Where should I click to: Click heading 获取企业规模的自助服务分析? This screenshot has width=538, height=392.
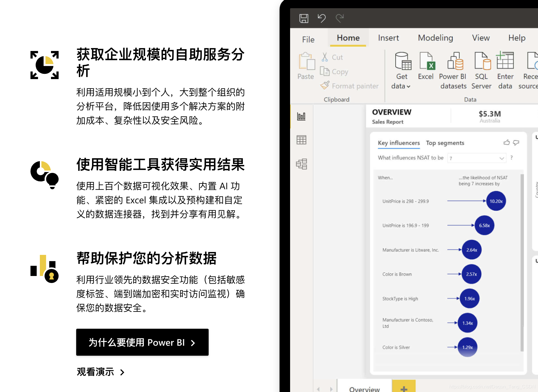[x=161, y=62]
